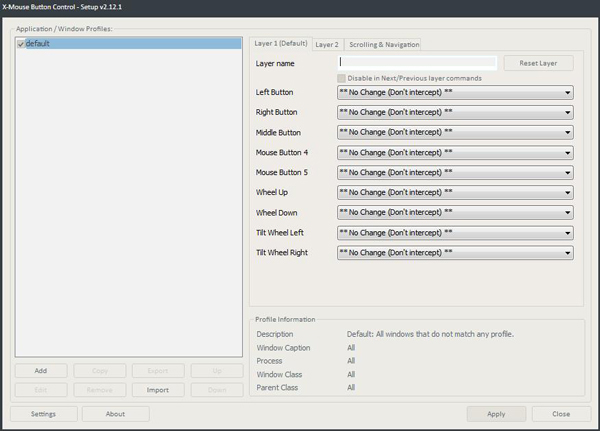
Task: Click the Left Button label
Action: tap(274, 92)
